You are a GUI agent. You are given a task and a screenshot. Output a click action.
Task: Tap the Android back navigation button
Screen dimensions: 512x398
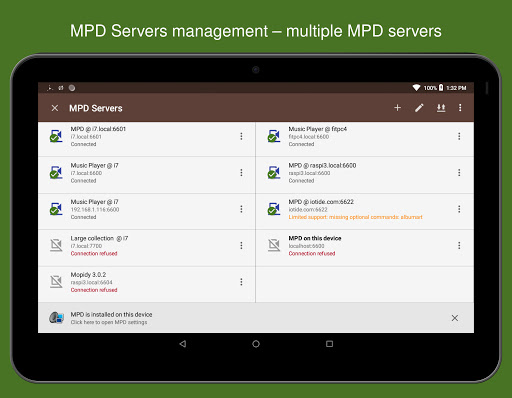[x=183, y=344]
